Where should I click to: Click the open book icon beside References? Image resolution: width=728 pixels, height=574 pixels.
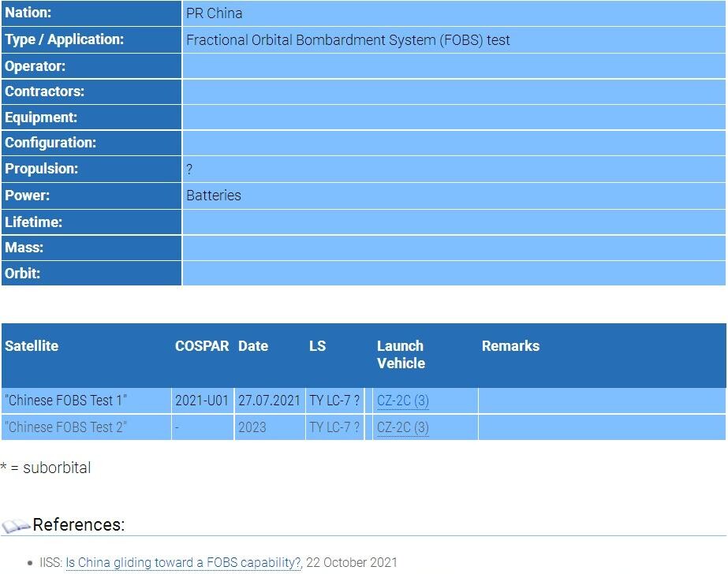16,526
